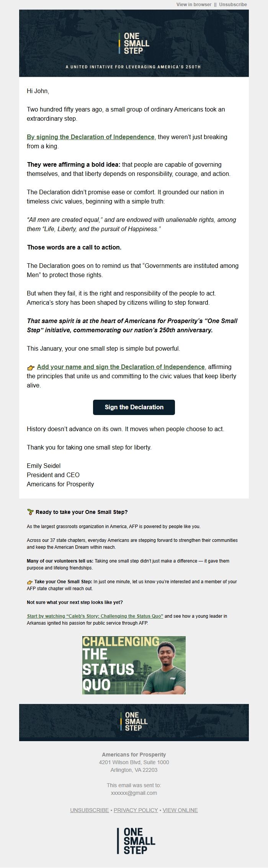Open the By signing the Declaration of Independence link
The width and height of the screenshot is (268, 868).
point(90,136)
